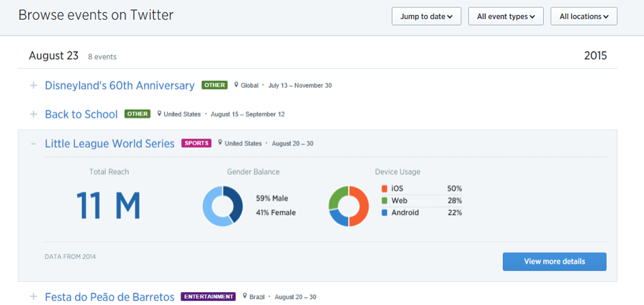Viewport: 644px width, 305px height.
Task: Open the All locations filter dropdown
Action: (583, 16)
